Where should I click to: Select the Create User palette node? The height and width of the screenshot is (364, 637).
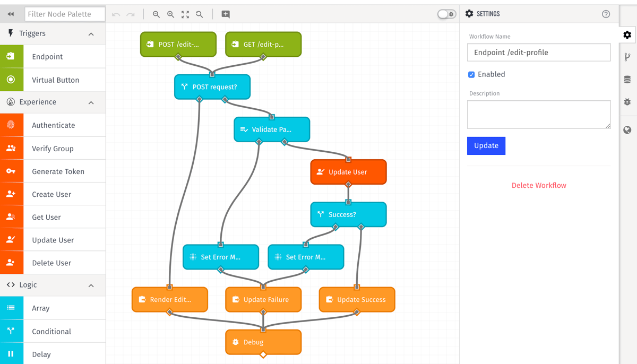point(53,194)
